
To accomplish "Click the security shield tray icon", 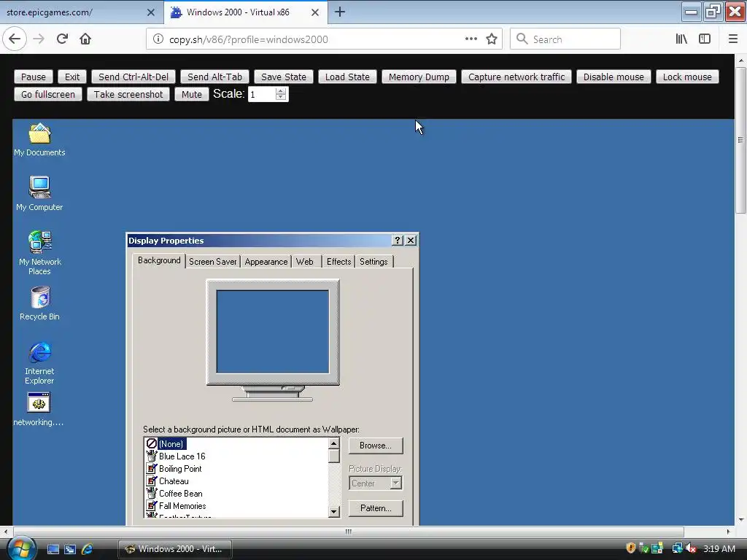I will tap(631, 548).
